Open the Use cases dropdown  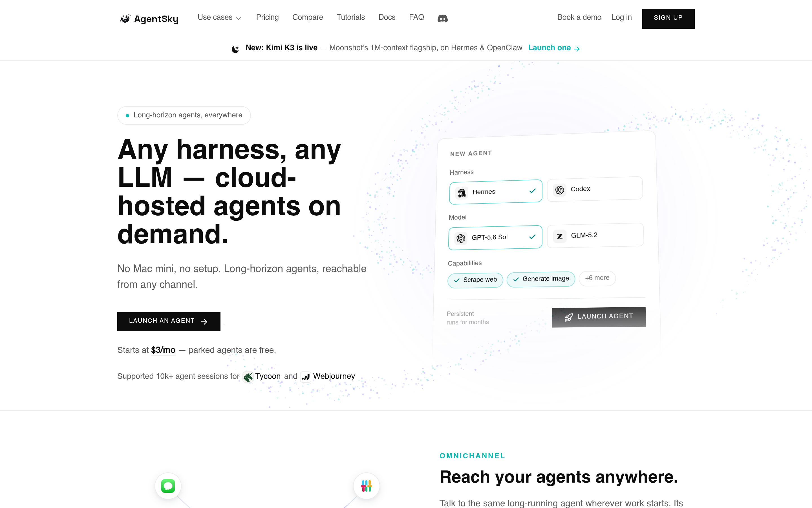click(x=219, y=17)
